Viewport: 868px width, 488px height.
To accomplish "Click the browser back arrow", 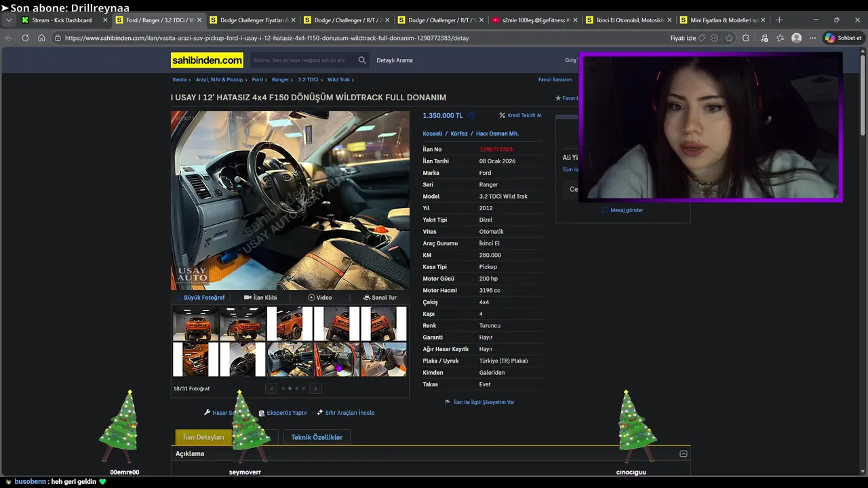I will (x=9, y=38).
